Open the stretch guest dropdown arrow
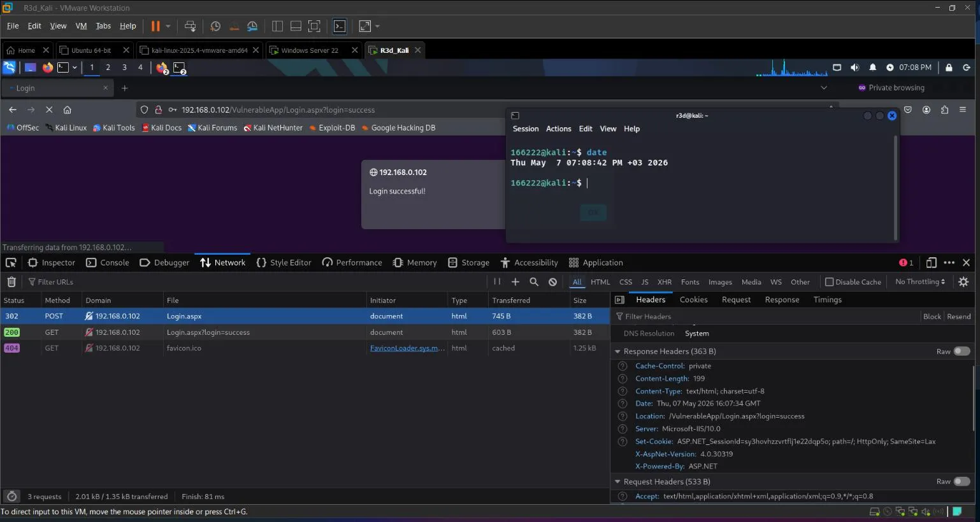The image size is (980, 522). 378,26
